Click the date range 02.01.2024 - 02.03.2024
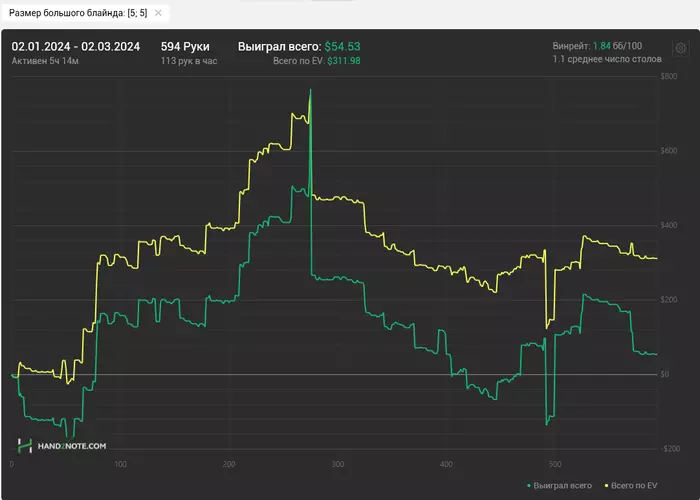This screenshot has width=700, height=500. [76, 46]
